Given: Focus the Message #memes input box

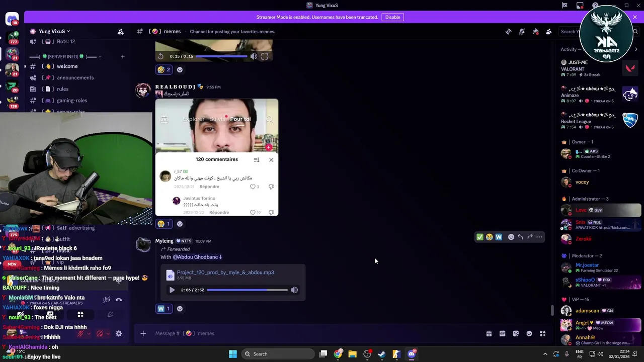Looking at the screenshot, I should click(x=317, y=333).
